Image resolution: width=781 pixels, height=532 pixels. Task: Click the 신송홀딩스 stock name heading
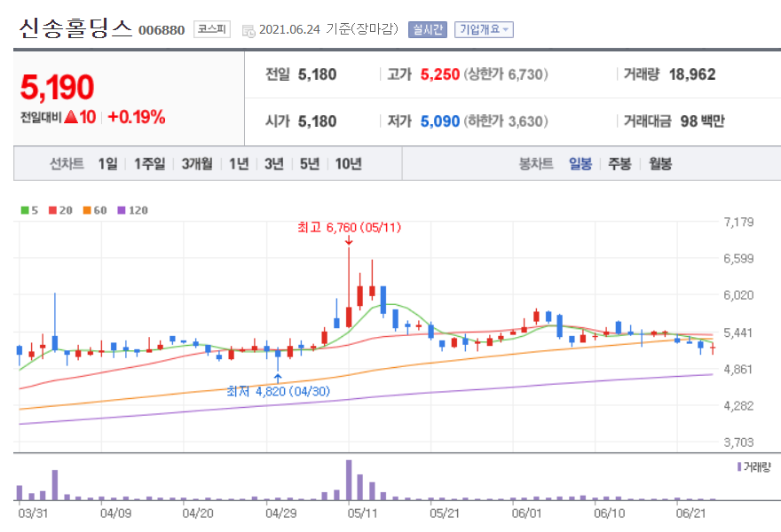[75, 27]
